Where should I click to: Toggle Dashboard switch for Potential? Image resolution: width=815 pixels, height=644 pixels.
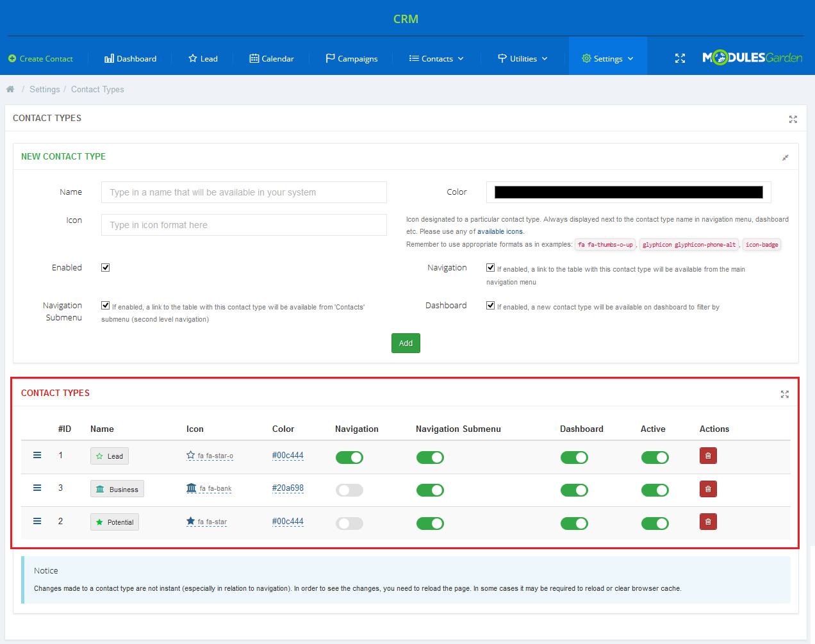[x=574, y=524]
